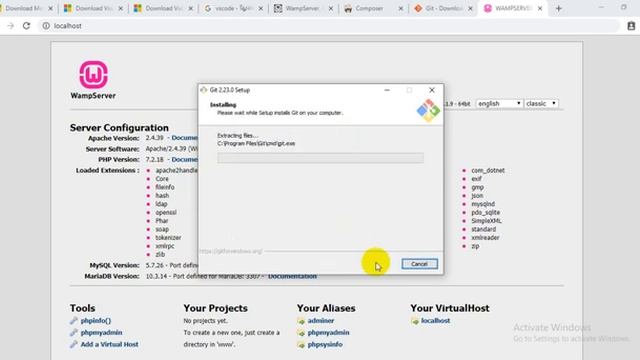Click the Server Configuration heading

point(119,128)
